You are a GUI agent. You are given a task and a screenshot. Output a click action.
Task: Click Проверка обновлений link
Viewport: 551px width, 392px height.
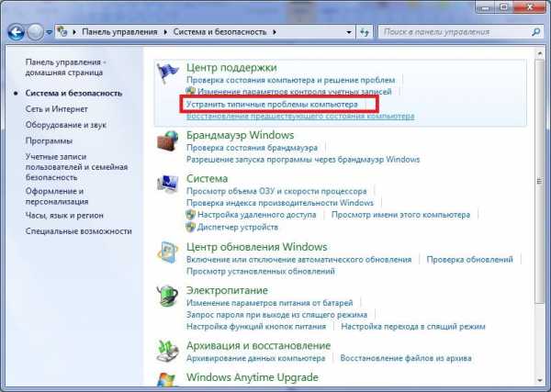(470, 260)
